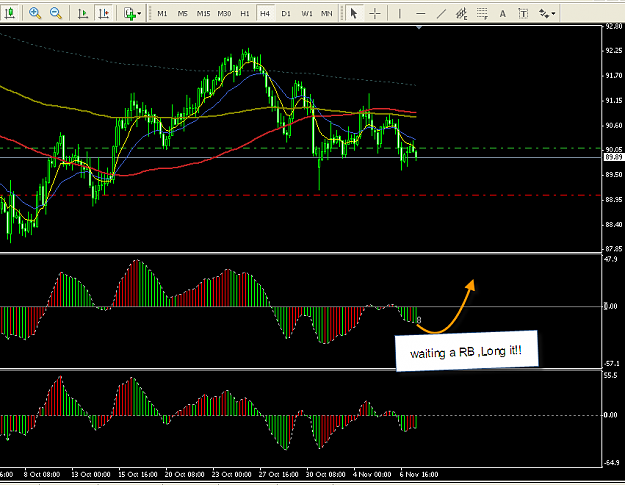Click time axis label 8 Oct 08:00
Viewport: 625px width, 485px height.
pyautogui.click(x=42, y=475)
